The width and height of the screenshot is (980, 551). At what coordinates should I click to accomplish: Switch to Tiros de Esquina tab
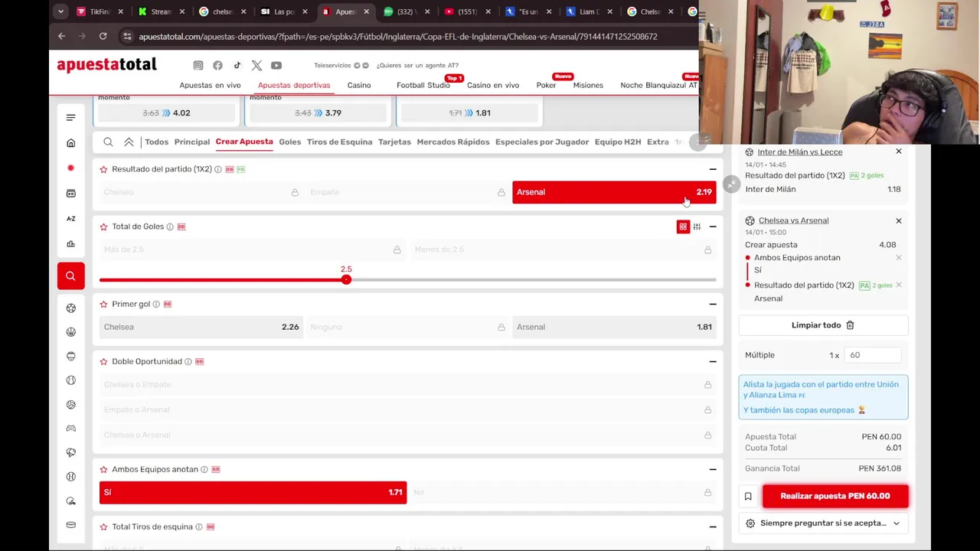point(339,142)
